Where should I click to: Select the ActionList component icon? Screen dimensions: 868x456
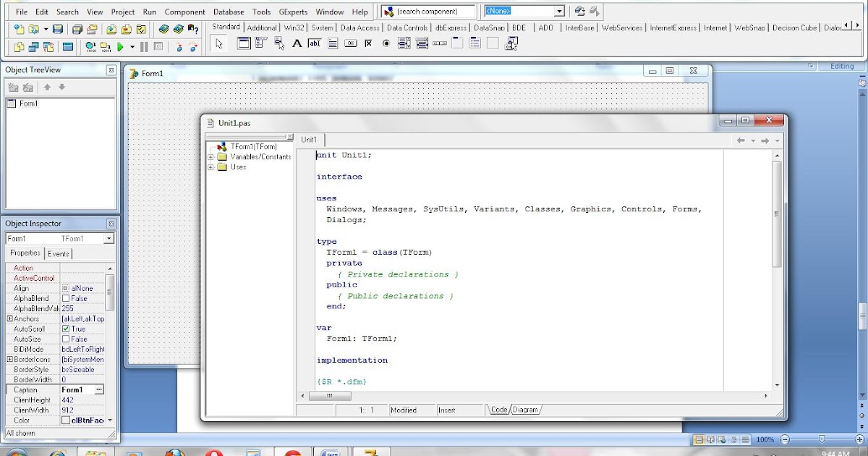pos(511,43)
